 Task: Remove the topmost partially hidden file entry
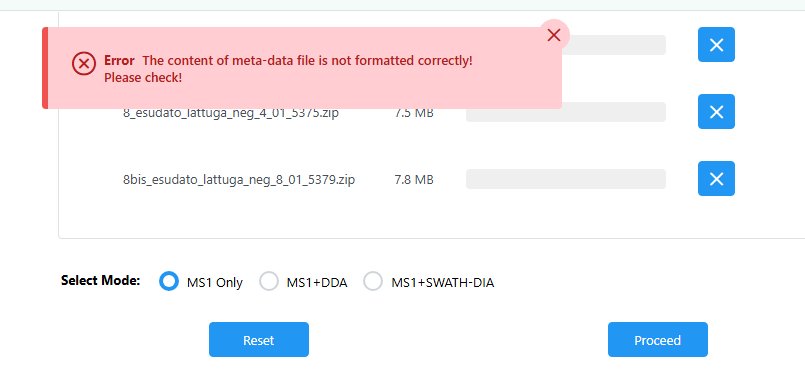click(x=716, y=45)
